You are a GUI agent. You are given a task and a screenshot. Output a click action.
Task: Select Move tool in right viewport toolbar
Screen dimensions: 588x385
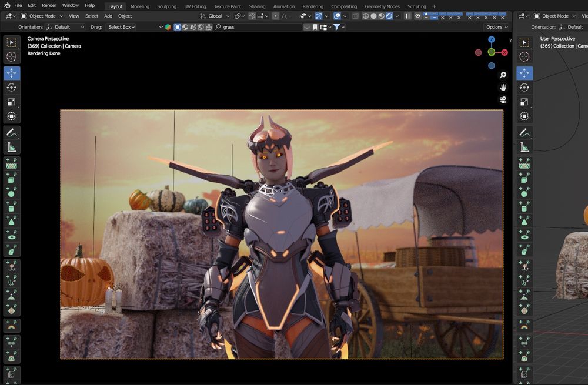[524, 73]
